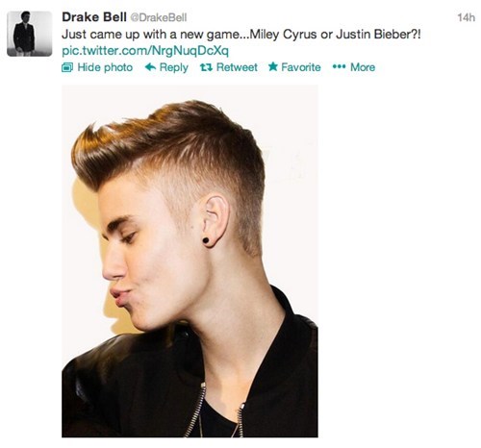Click the Favorite star icon

pos(273,66)
